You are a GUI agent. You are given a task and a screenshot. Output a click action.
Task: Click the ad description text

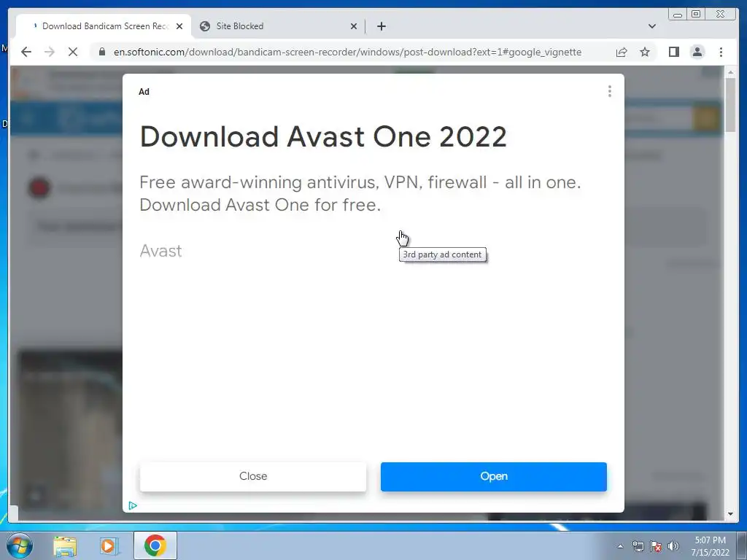click(x=360, y=193)
